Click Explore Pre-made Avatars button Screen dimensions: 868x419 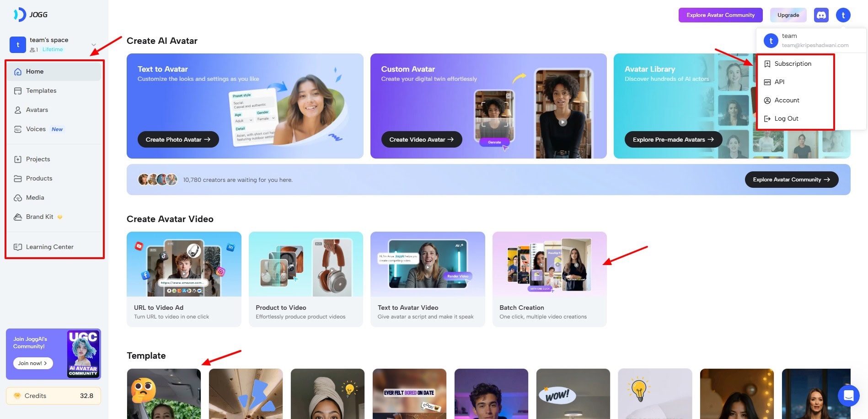click(674, 139)
